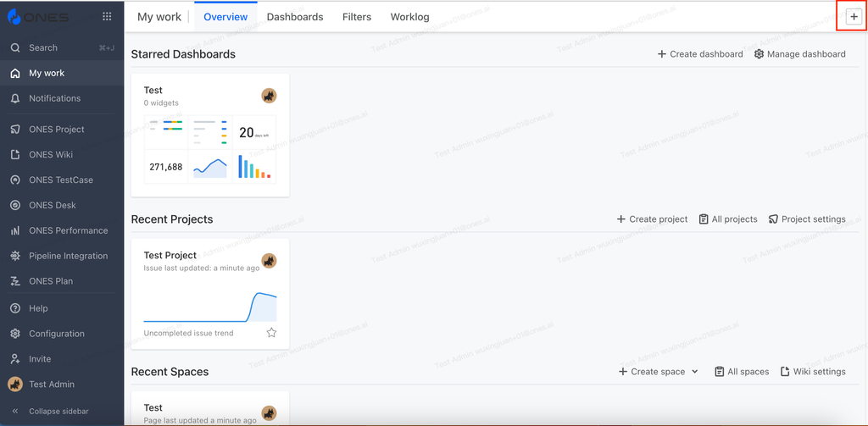This screenshot has height=426, width=868.
Task: Open the app switcher grid icon
Action: tap(108, 17)
